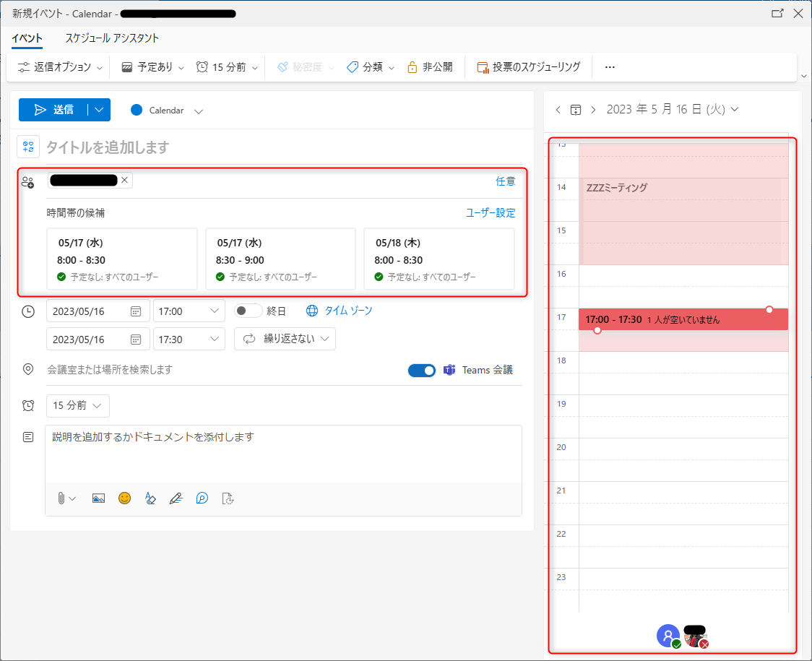
Task: Go to previous day in side calendar
Action: pos(558,110)
